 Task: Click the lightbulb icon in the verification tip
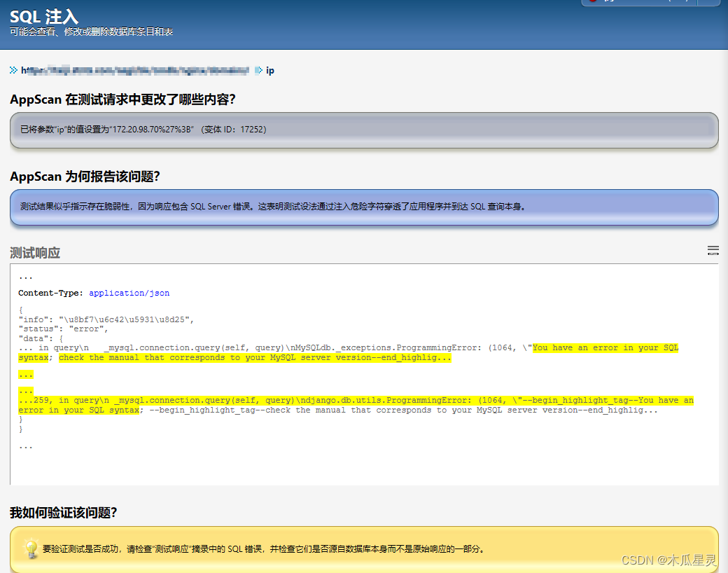(31, 549)
